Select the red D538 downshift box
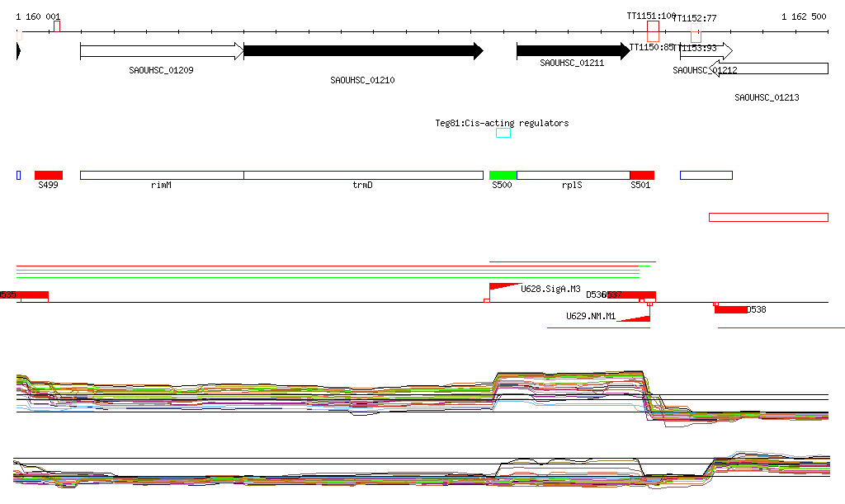This screenshot has width=845, height=504. click(730, 309)
